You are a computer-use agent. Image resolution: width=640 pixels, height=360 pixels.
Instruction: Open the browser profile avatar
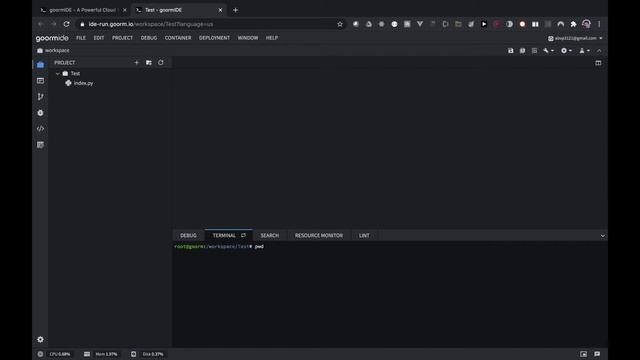pos(586,24)
